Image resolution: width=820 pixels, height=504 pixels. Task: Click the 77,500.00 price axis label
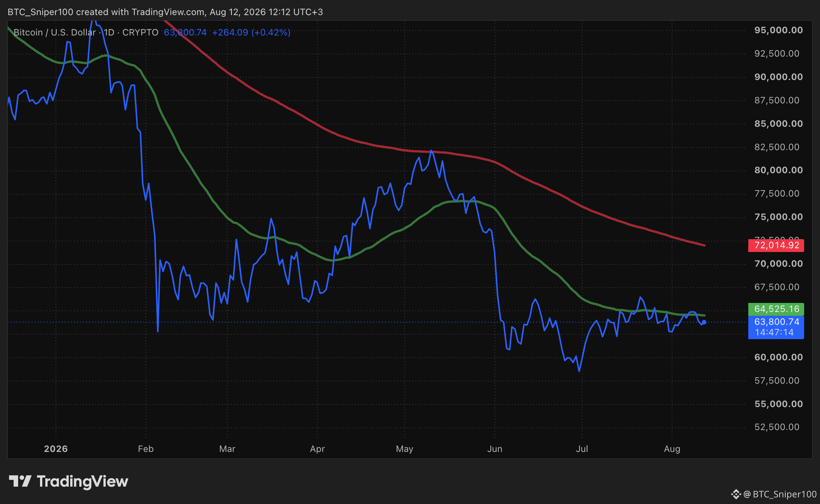point(777,194)
